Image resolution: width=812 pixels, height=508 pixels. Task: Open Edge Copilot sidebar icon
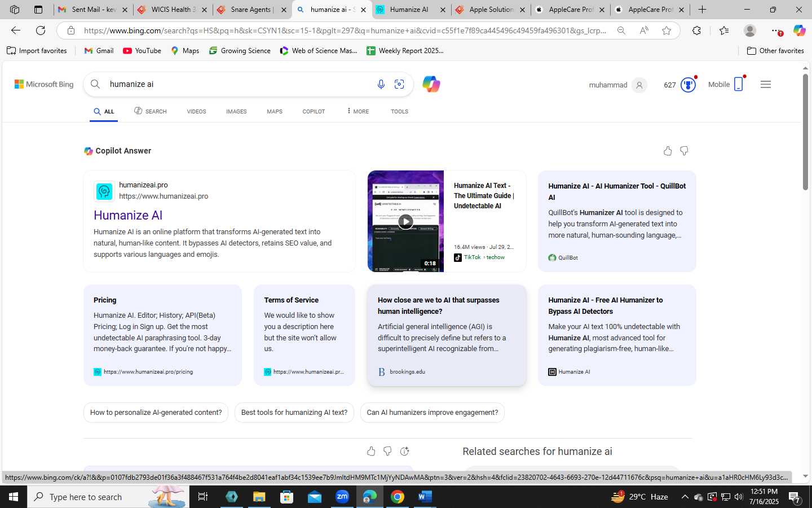pyautogui.click(x=799, y=30)
